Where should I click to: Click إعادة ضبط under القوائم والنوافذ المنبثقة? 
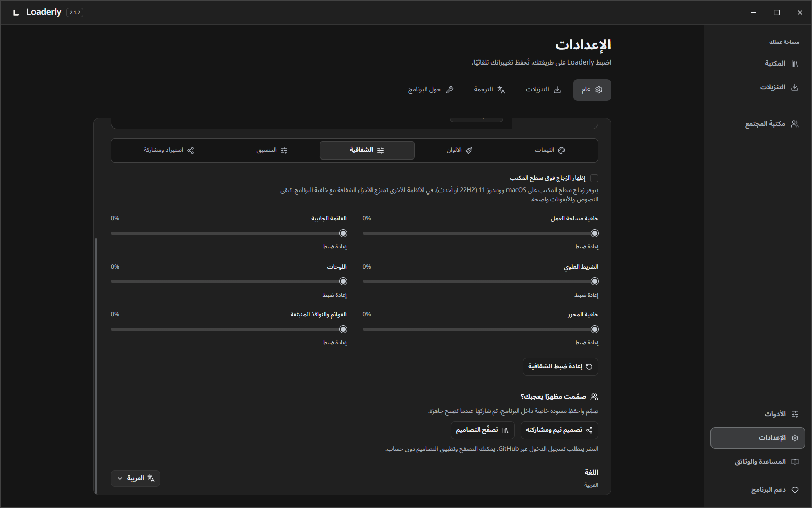(x=334, y=343)
